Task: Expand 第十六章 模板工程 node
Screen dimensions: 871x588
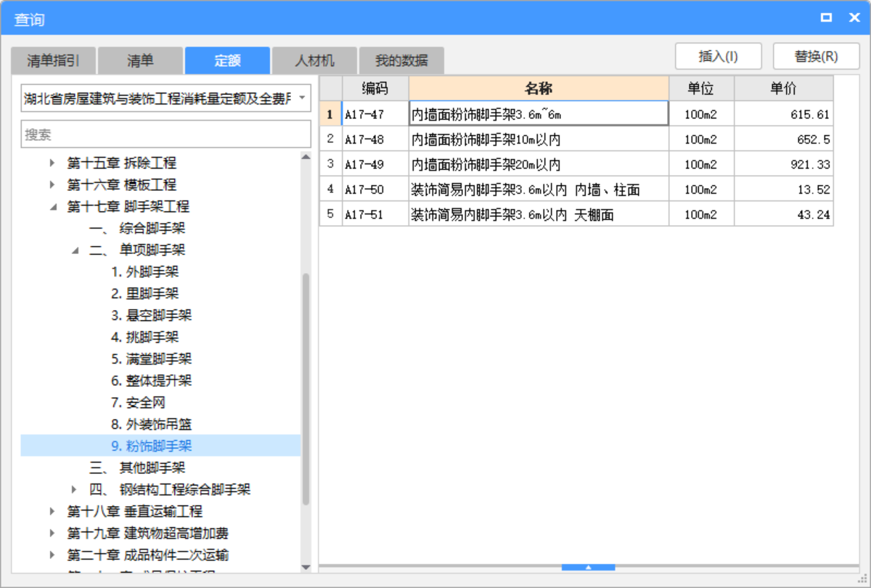Action: click(x=52, y=185)
